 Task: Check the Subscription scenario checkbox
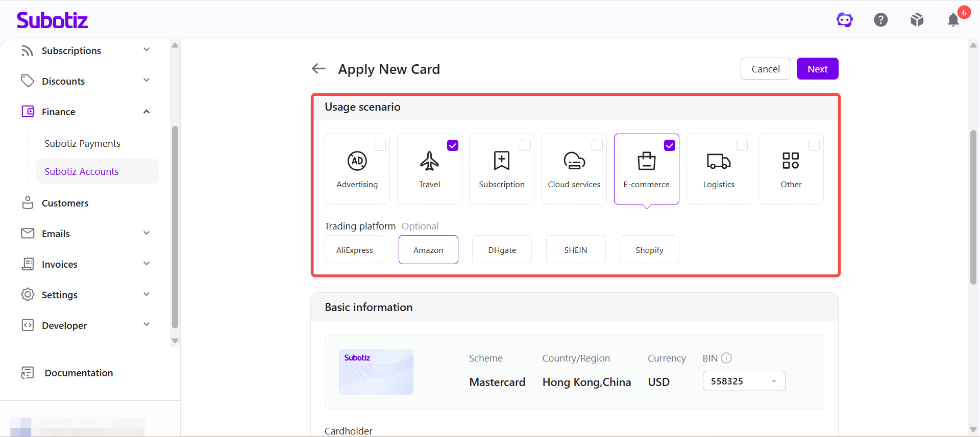coord(525,145)
